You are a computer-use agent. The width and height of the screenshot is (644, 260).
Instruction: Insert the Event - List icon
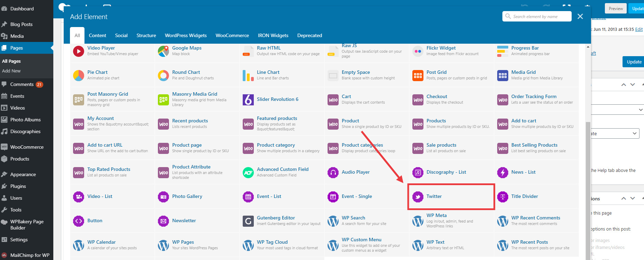click(x=248, y=197)
